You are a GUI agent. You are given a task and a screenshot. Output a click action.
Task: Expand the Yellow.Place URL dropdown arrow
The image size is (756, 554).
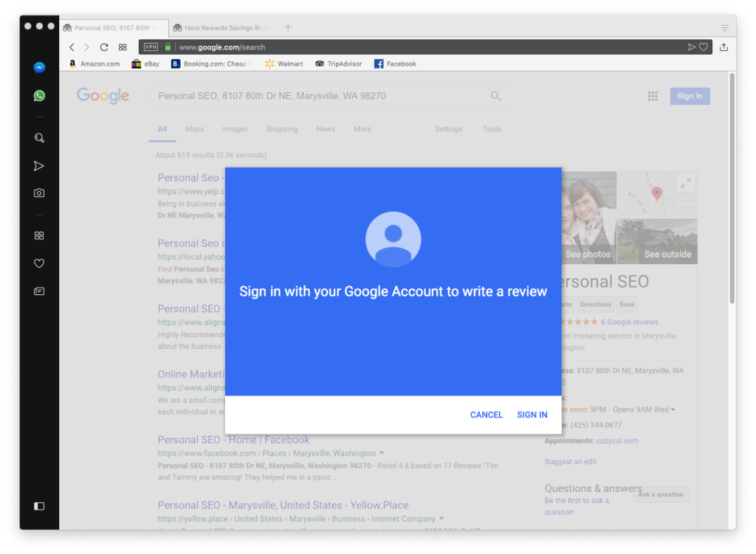pos(441,519)
